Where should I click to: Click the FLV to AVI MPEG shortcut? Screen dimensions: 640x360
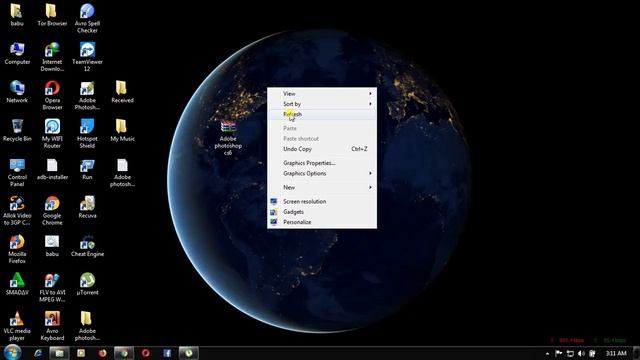pos(52,287)
